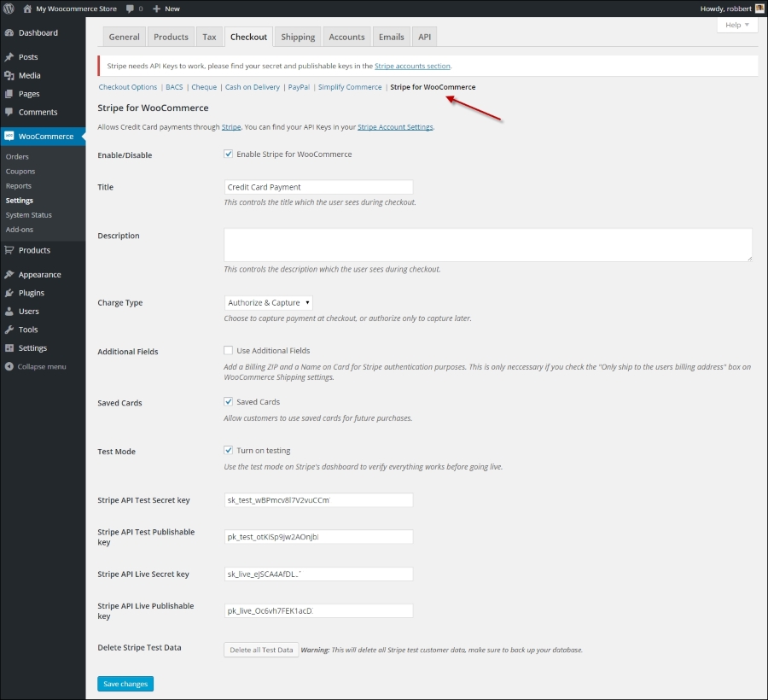Open the Charge Type dropdown

tap(268, 302)
